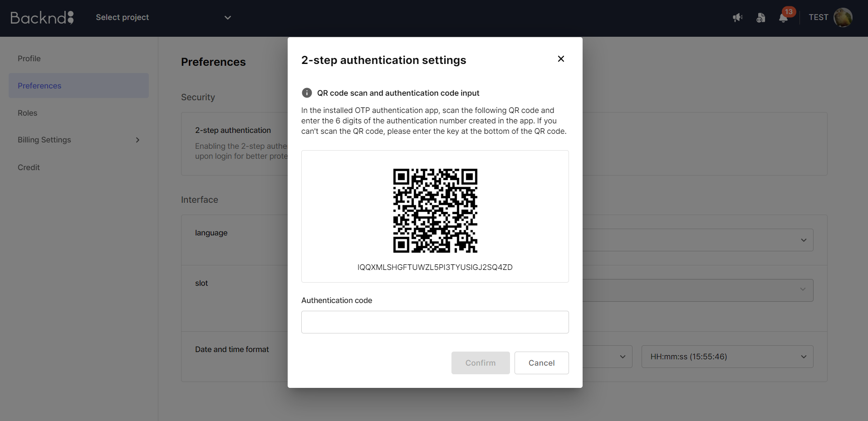Click the Authentication code label
The height and width of the screenshot is (421, 868).
click(337, 300)
